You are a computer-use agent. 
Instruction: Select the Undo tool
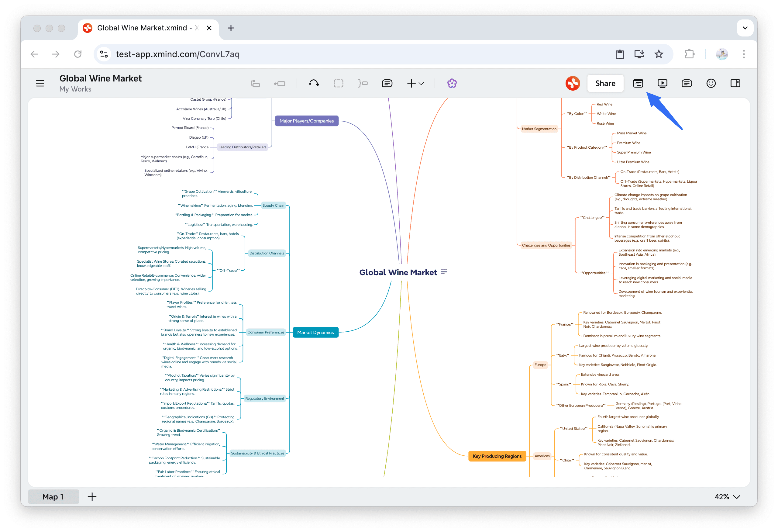click(x=314, y=83)
